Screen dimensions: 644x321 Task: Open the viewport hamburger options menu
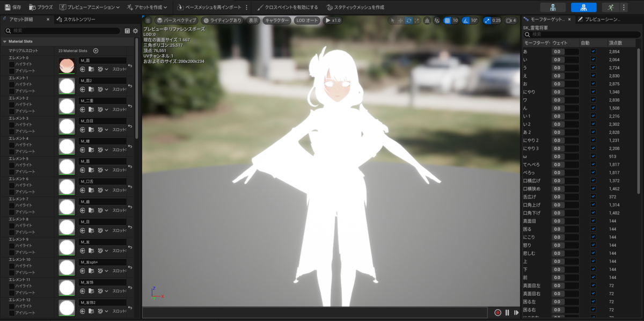click(x=148, y=20)
